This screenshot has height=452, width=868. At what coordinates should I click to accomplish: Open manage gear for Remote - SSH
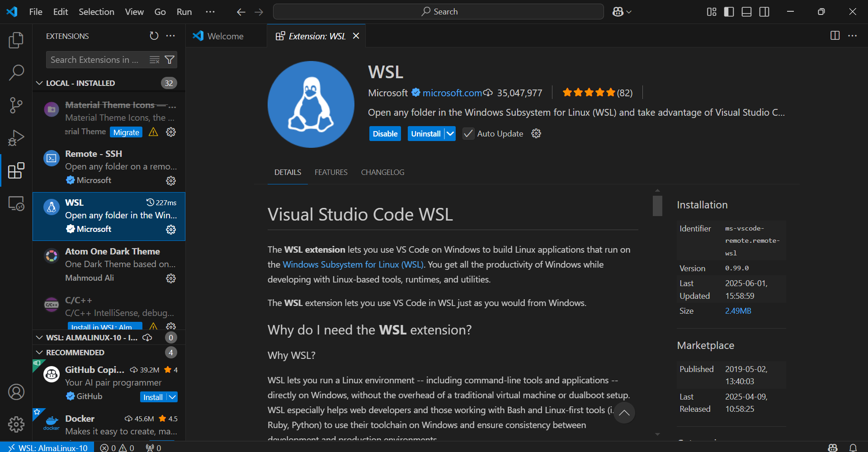click(x=171, y=181)
